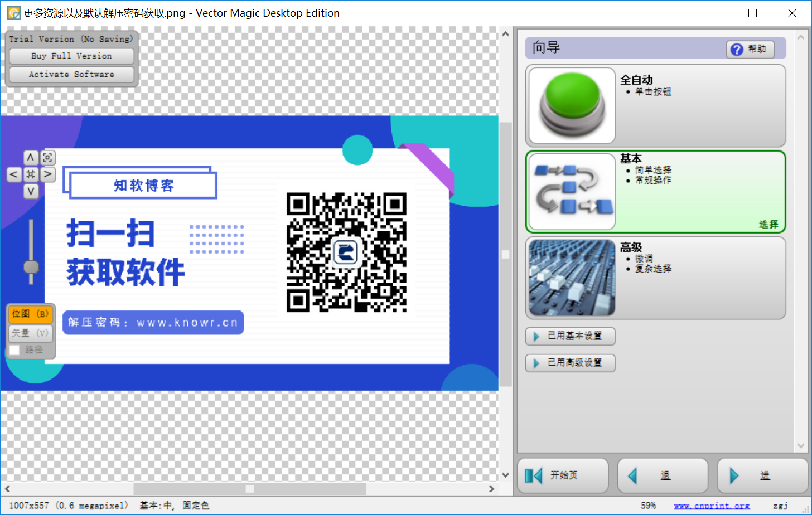Open the www.cnprint.org link
812x515 pixels.
(712, 506)
